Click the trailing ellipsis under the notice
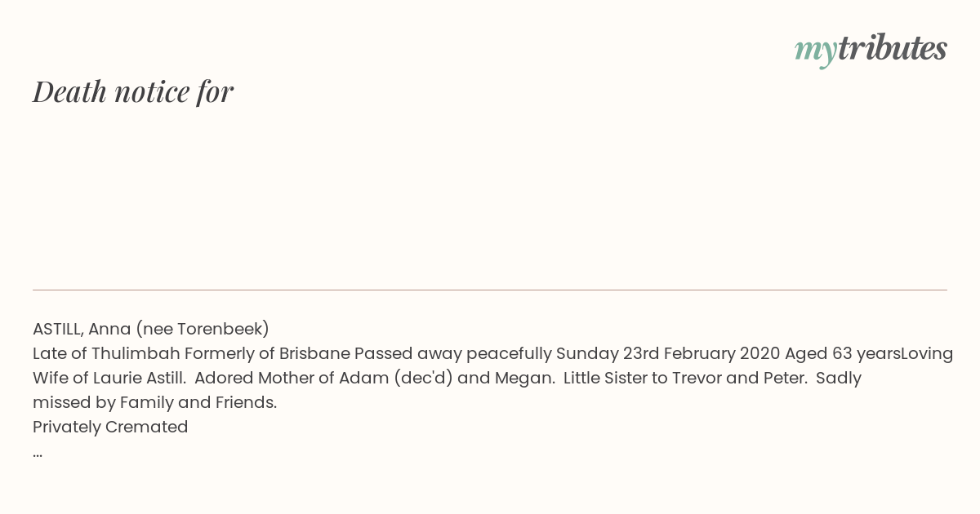 [38, 454]
